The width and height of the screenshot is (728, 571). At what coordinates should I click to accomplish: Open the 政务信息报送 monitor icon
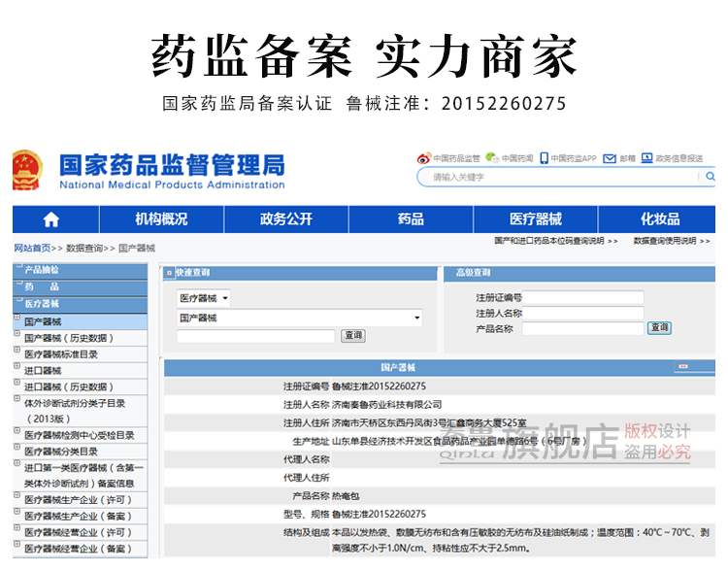pyautogui.click(x=646, y=158)
